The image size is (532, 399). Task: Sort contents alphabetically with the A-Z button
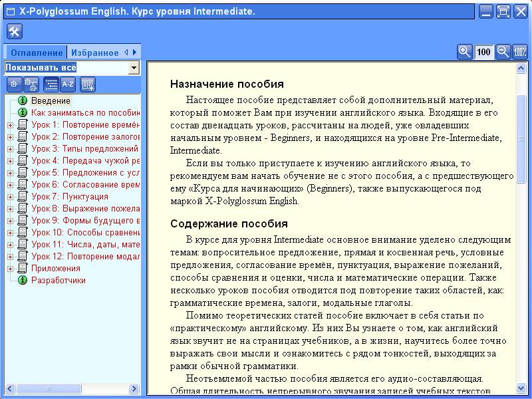tap(68, 84)
